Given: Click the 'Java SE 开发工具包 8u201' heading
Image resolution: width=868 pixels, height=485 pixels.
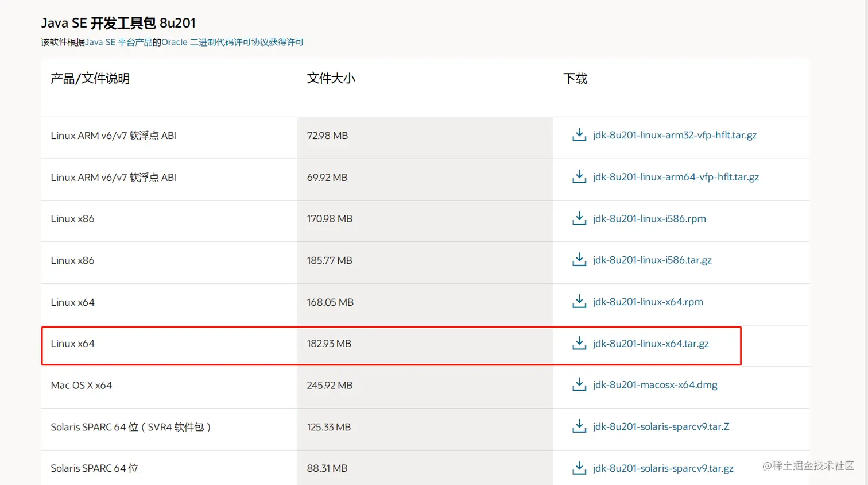Looking at the screenshot, I should tap(118, 23).
